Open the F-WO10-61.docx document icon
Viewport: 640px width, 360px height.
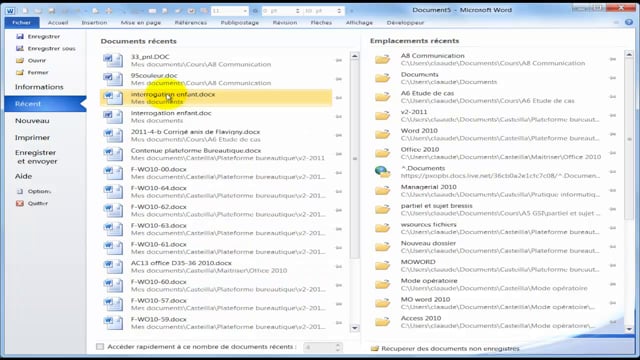[x=113, y=248]
